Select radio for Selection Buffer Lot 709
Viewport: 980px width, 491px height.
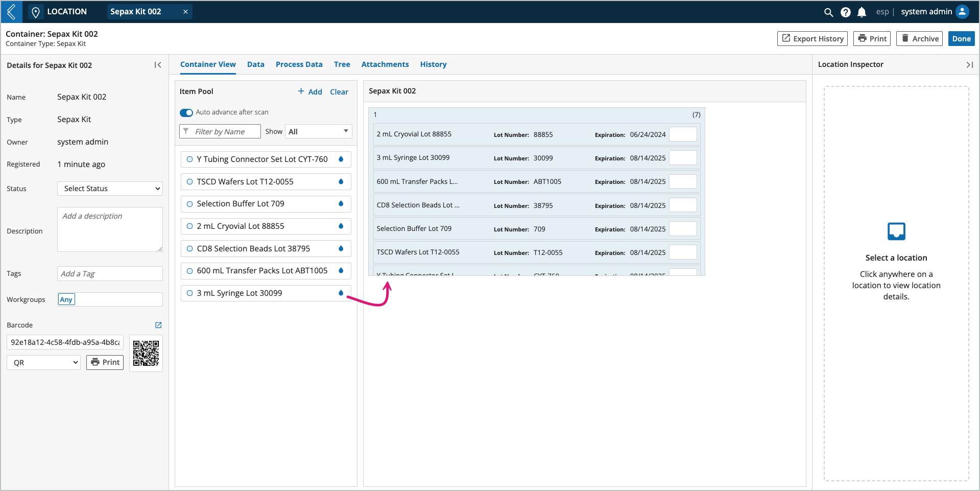(x=189, y=204)
